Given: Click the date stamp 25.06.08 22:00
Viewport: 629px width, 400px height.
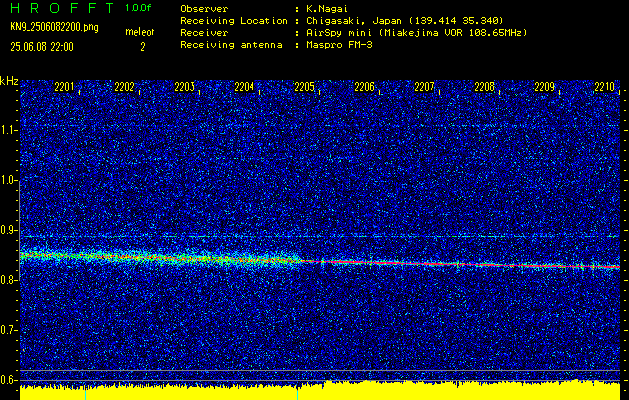Looking at the screenshot, I should pyautogui.click(x=42, y=47).
